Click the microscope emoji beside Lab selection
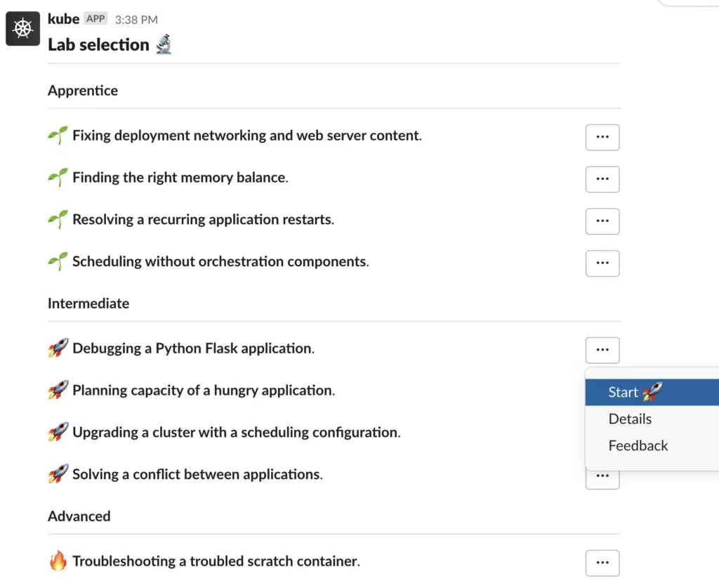 (x=164, y=44)
